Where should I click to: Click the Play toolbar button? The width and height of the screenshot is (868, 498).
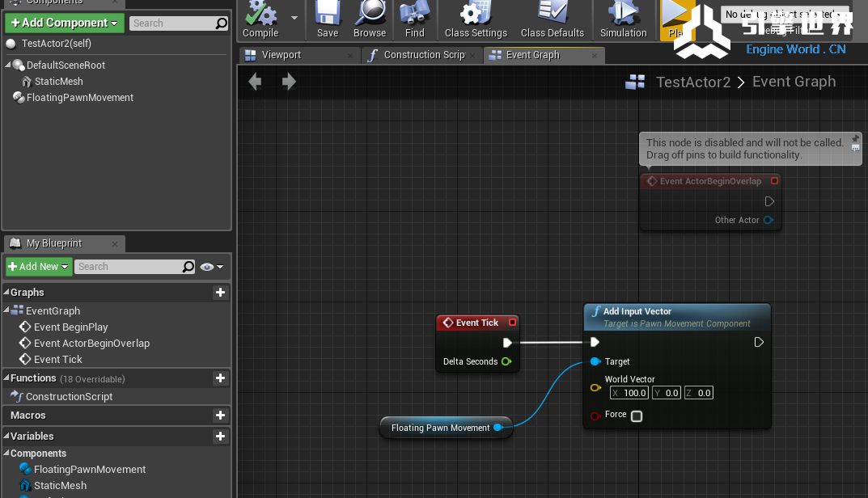click(675, 19)
